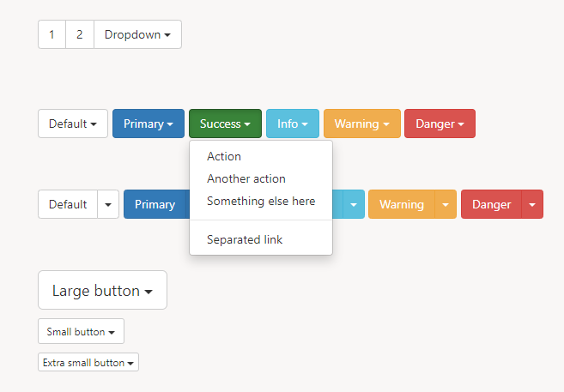The image size is (564, 392).
Task: Click caret arrow beside split Warning button
Action: click(x=446, y=204)
